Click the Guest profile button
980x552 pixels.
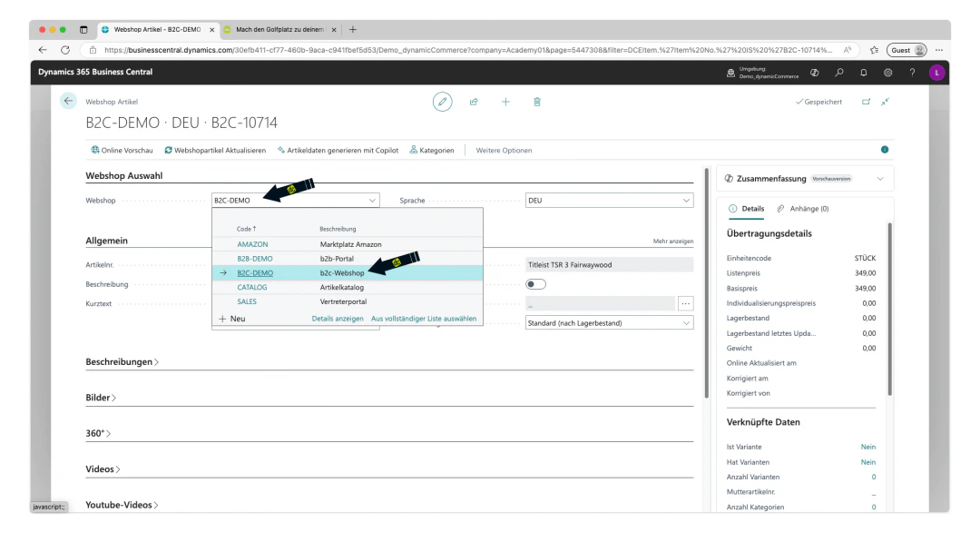906,50
